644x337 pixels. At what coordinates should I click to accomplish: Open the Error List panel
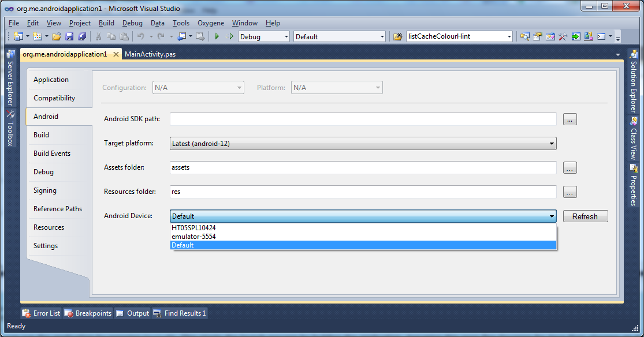(x=41, y=313)
